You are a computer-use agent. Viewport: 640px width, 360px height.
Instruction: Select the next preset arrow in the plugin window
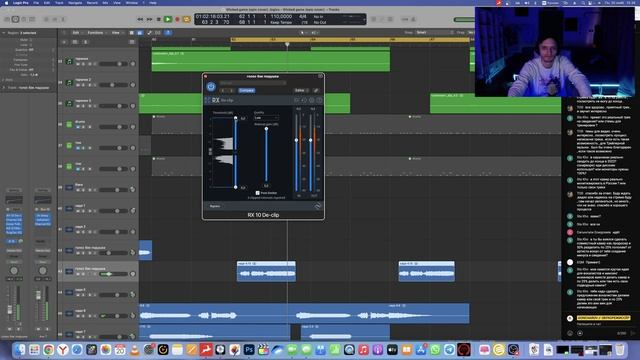(231, 90)
